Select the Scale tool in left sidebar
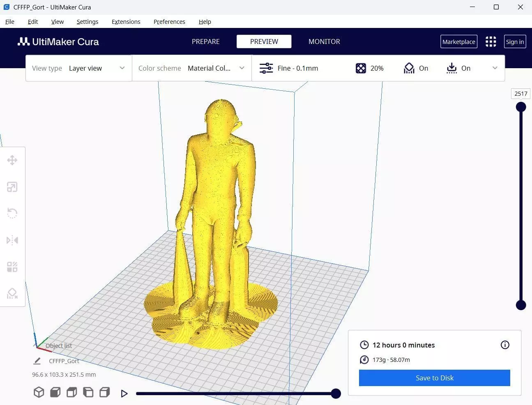 click(x=12, y=187)
